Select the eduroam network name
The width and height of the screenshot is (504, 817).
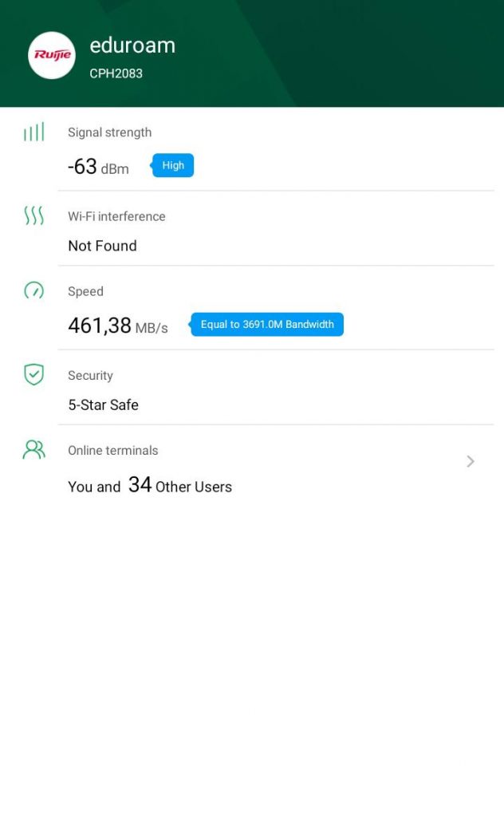click(132, 45)
